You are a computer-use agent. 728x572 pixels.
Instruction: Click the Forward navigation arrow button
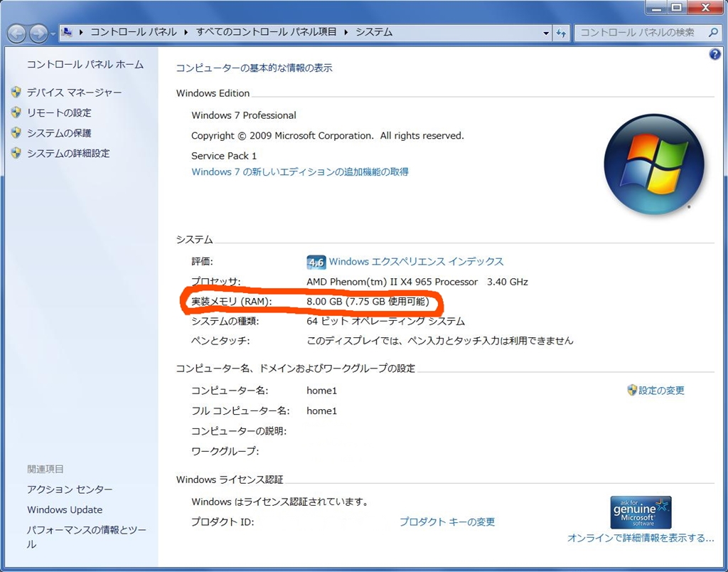coord(39,33)
